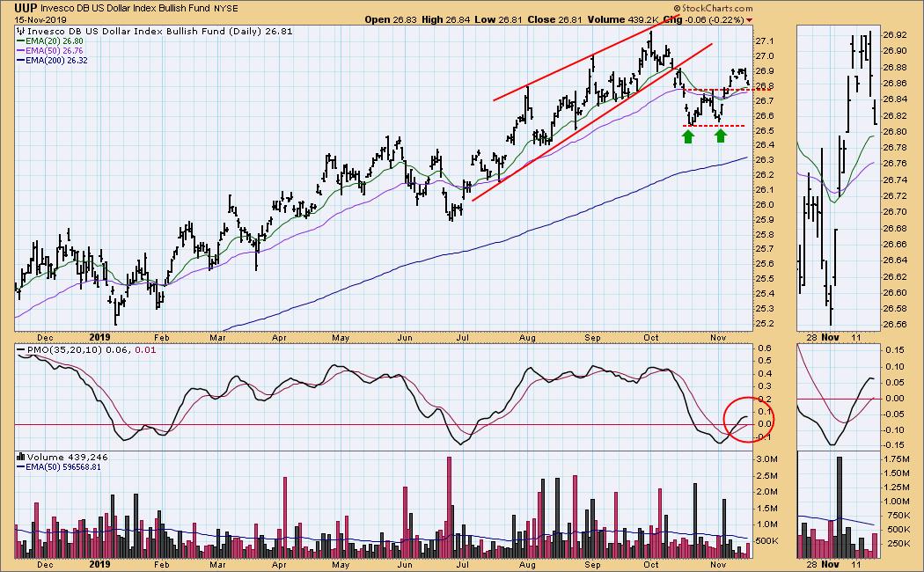The image size is (924, 572).
Task: Click the EMA(50) 26.76 legend entry
Action: [x=55, y=51]
